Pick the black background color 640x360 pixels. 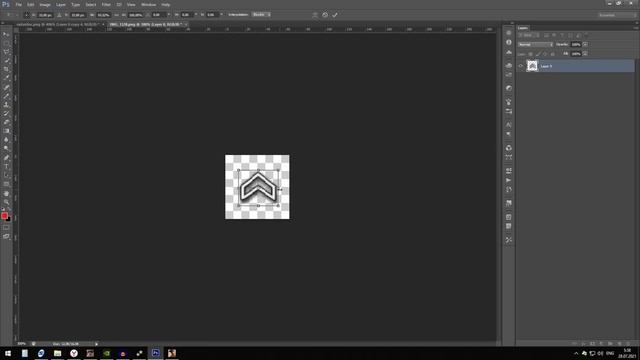pos(9,220)
